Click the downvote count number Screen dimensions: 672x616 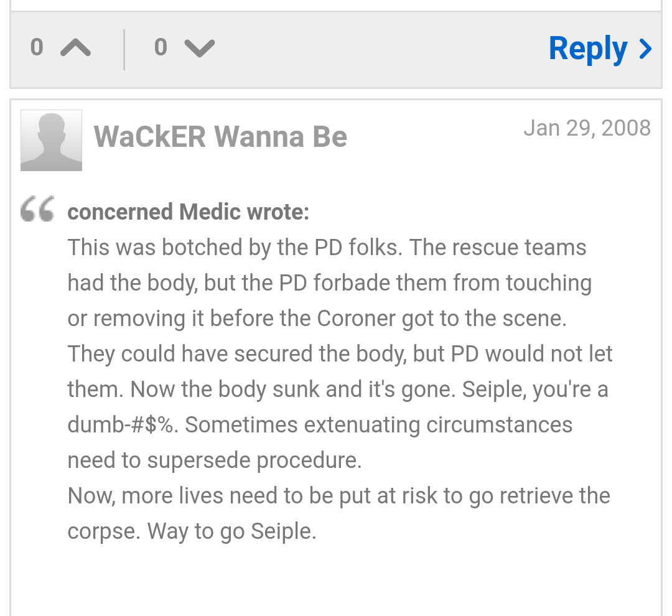(x=161, y=48)
